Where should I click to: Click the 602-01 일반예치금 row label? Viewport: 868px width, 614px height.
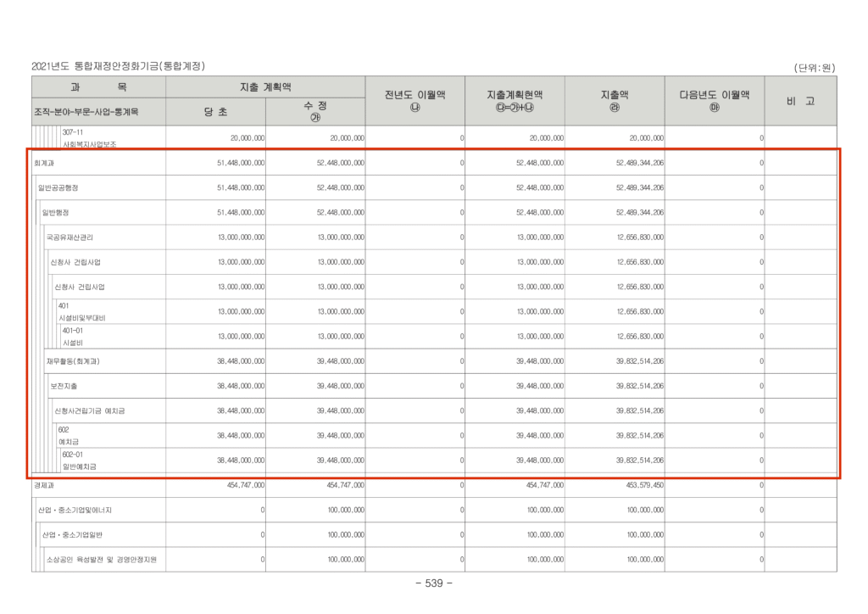tap(80, 460)
